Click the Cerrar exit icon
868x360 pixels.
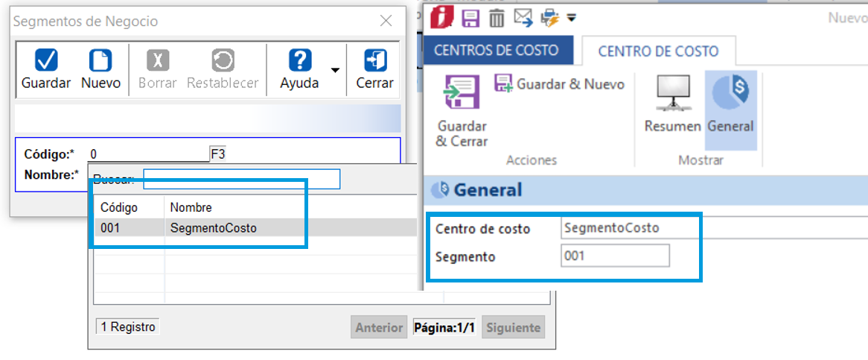coord(374,61)
